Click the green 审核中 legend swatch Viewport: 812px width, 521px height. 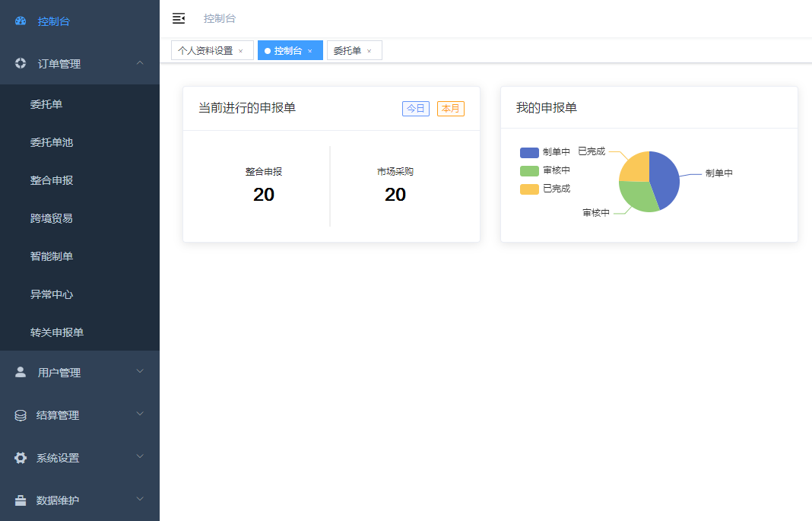point(529,170)
